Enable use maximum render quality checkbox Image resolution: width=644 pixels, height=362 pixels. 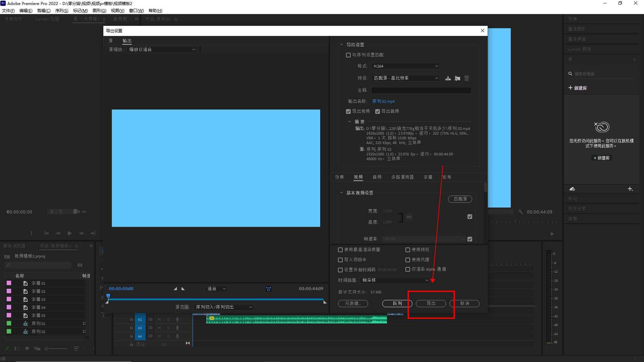point(340,250)
